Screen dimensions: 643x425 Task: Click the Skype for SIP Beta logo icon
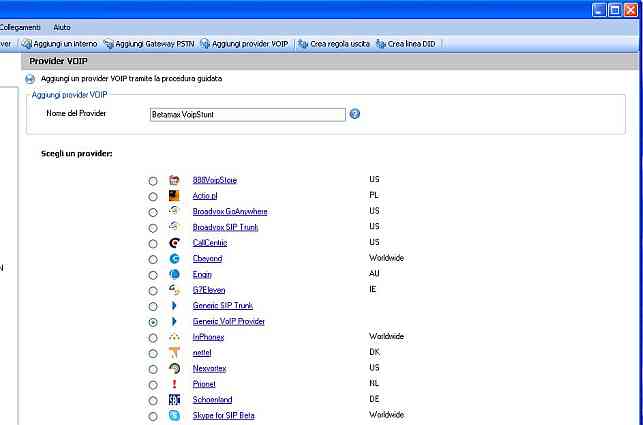click(174, 415)
